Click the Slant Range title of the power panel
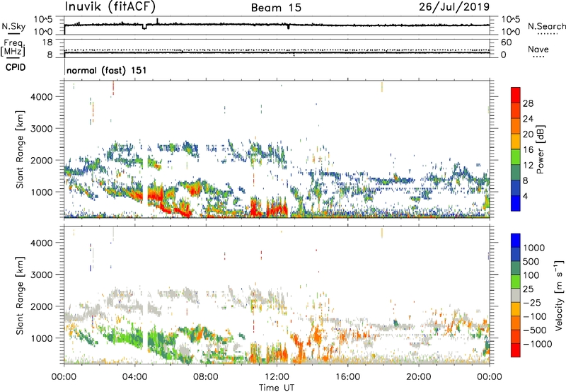This screenshot has height=392, width=566. tap(20, 149)
